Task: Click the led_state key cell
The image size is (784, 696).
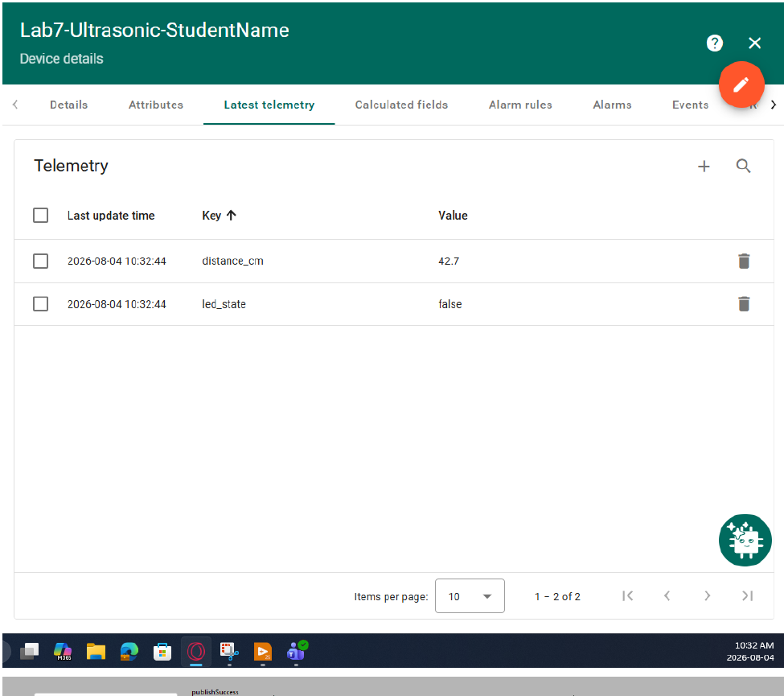Action: pos(224,304)
